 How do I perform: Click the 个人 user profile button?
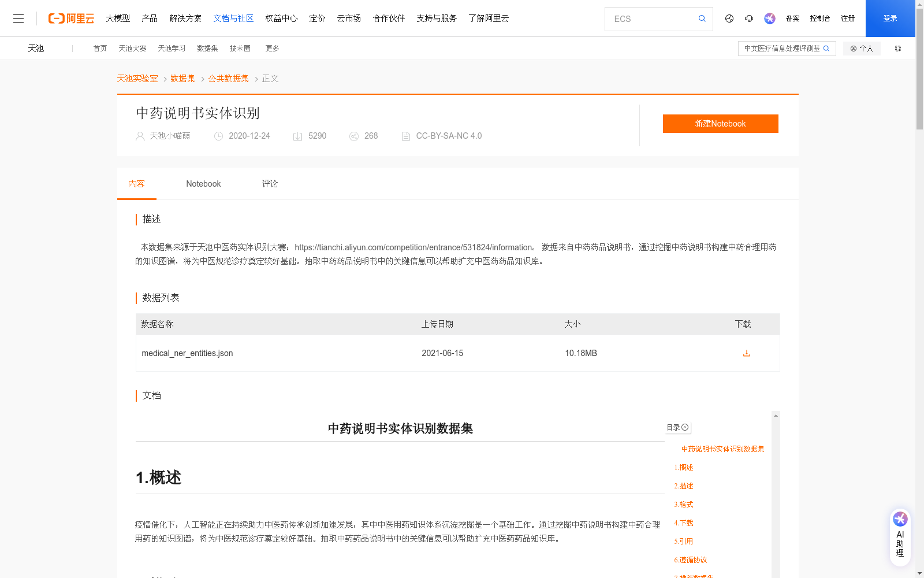862,49
